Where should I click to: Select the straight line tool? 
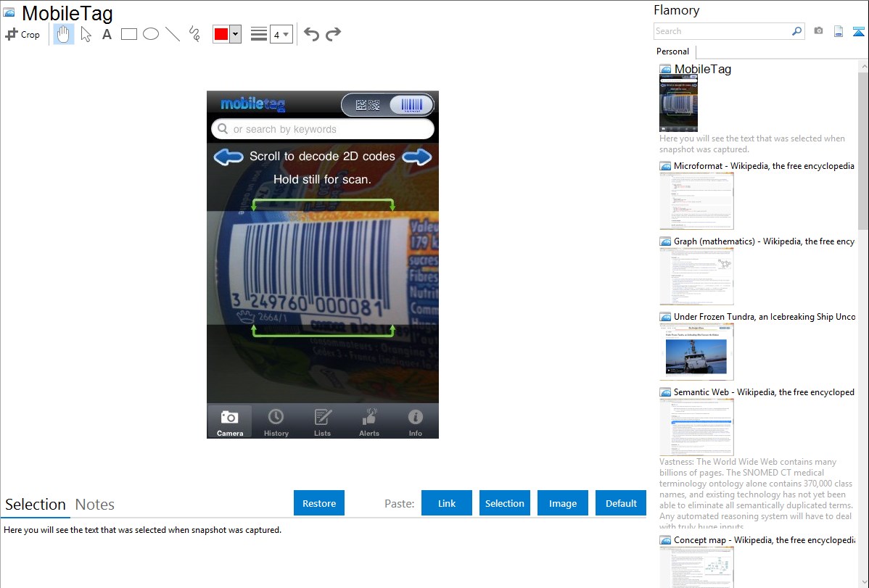click(173, 34)
